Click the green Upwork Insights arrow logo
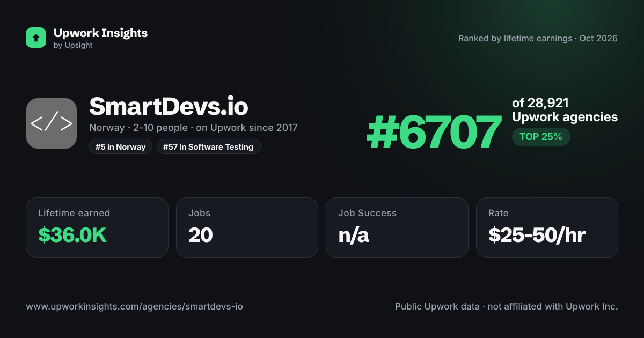Image resolution: width=644 pixels, height=338 pixels. tap(36, 38)
